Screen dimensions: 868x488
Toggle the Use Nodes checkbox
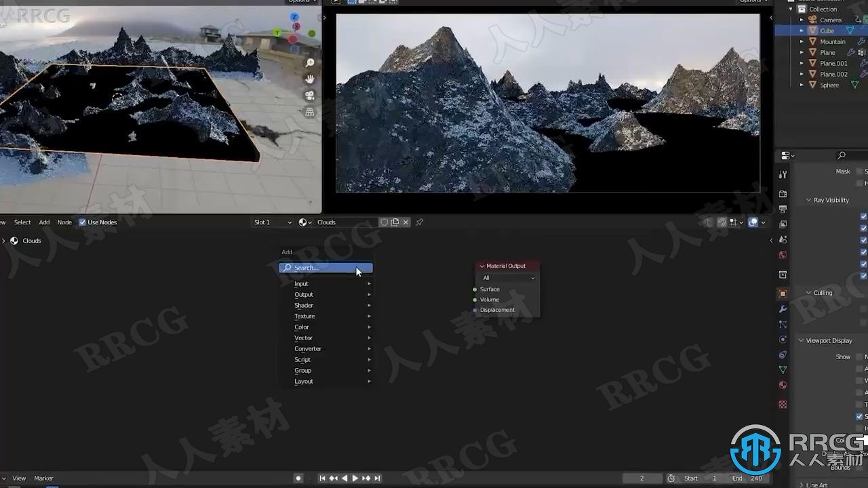[82, 222]
